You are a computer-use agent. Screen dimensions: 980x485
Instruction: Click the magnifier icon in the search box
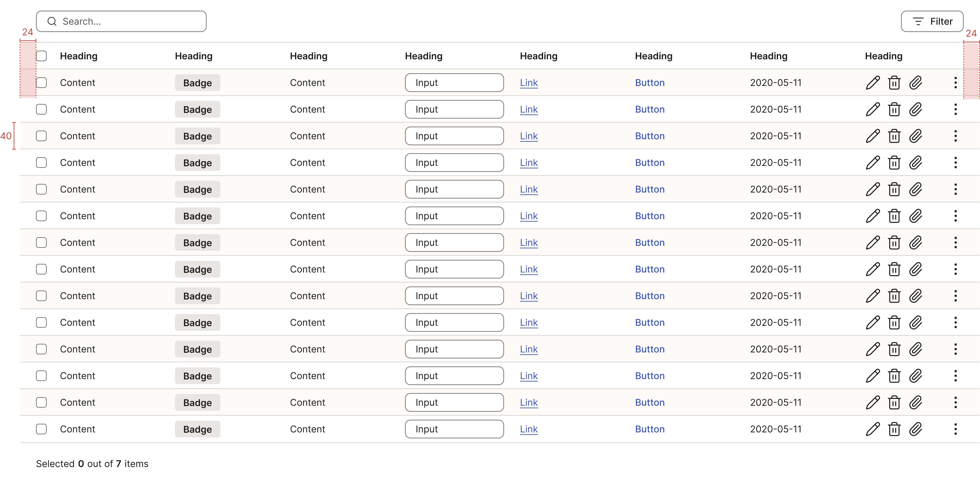(x=52, y=21)
